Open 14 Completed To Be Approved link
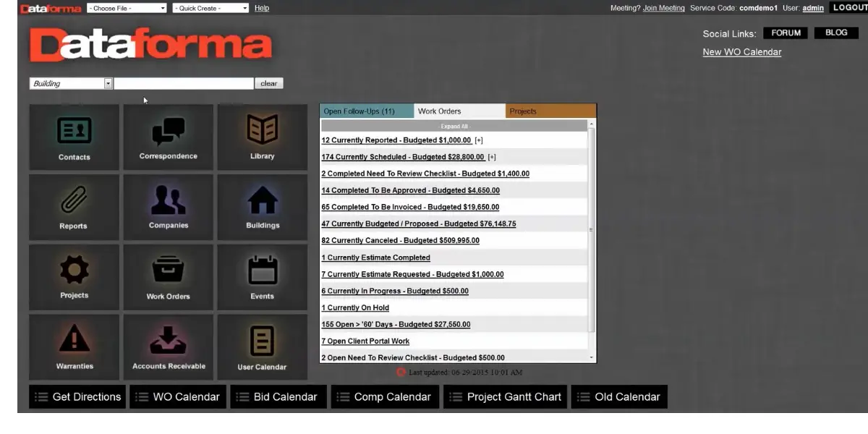The height and width of the screenshot is (434, 868). [x=410, y=190]
